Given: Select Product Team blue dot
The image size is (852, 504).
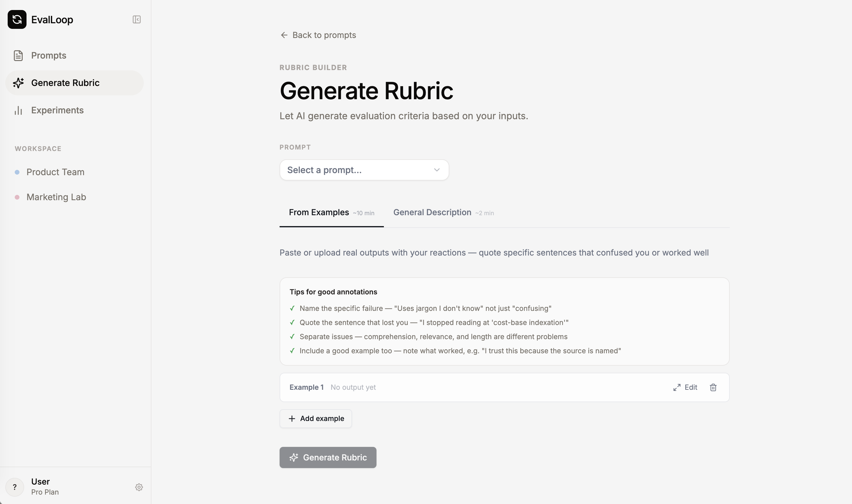Looking at the screenshot, I should 17,172.
